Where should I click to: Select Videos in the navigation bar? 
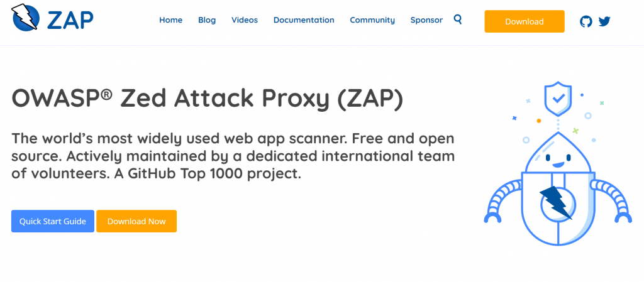pyautogui.click(x=245, y=20)
